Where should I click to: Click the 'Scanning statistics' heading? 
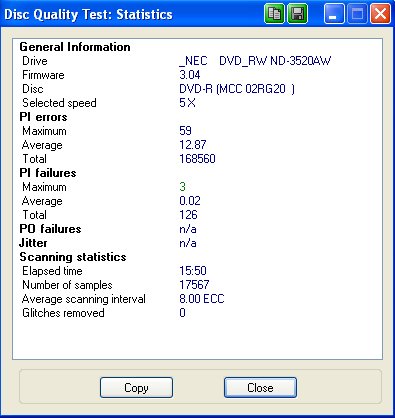[73, 257]
